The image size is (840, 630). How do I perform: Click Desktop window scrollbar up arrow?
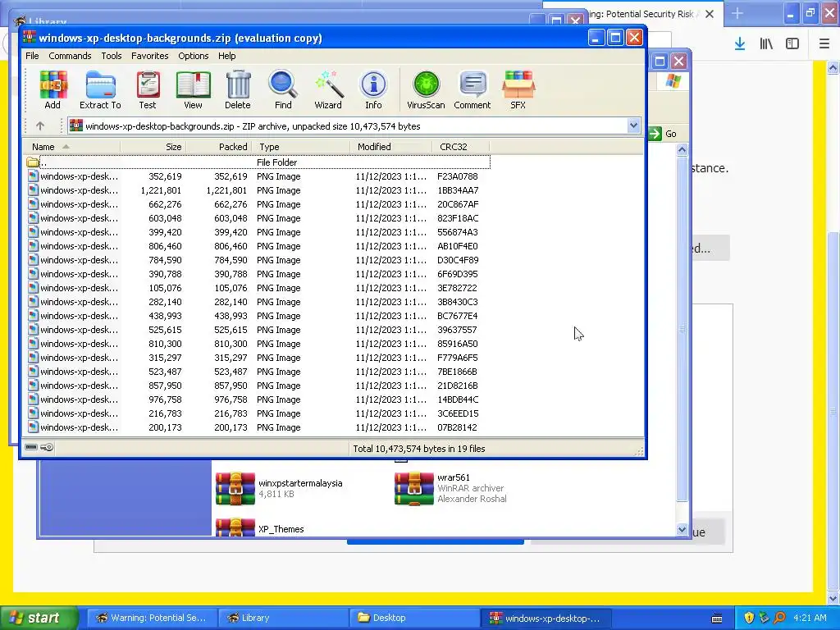pos(682,149)
